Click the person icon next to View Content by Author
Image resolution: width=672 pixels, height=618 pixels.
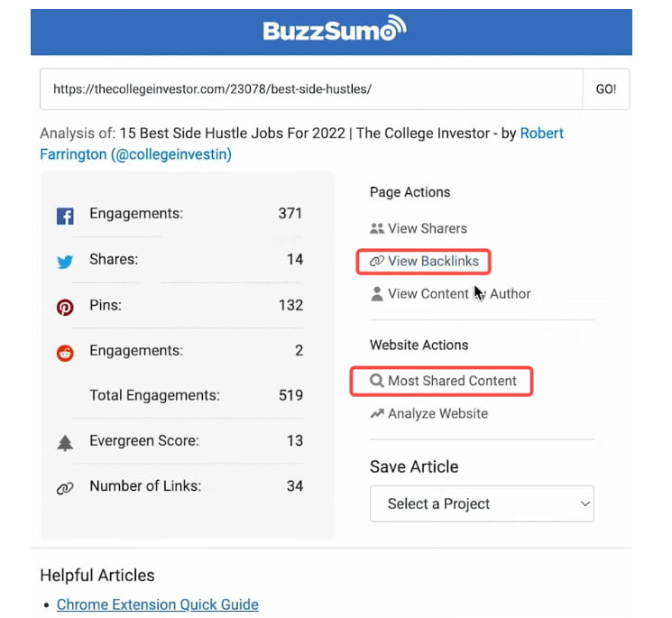point(377,294)
